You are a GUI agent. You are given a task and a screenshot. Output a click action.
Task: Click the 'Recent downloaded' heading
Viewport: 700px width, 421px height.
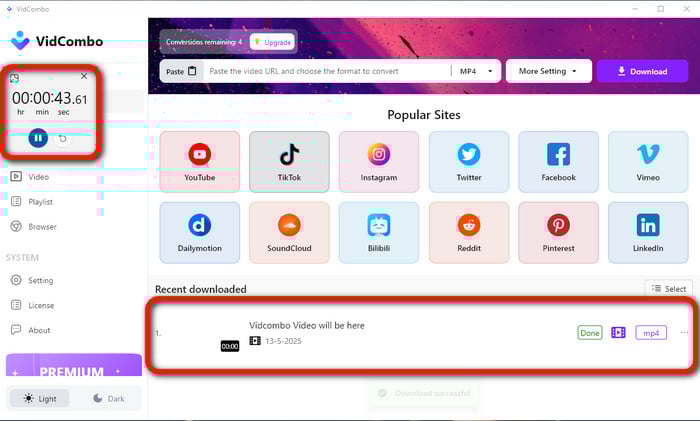point(200,289)
